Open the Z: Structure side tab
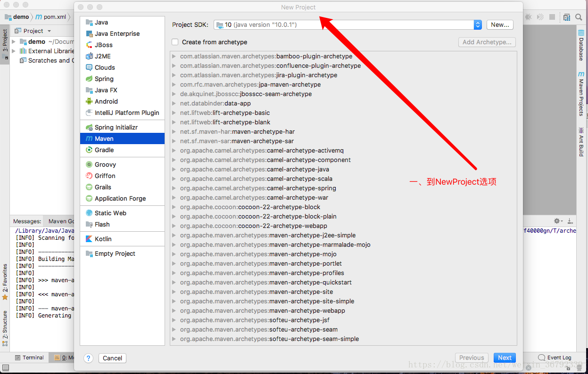 (5, 329)
